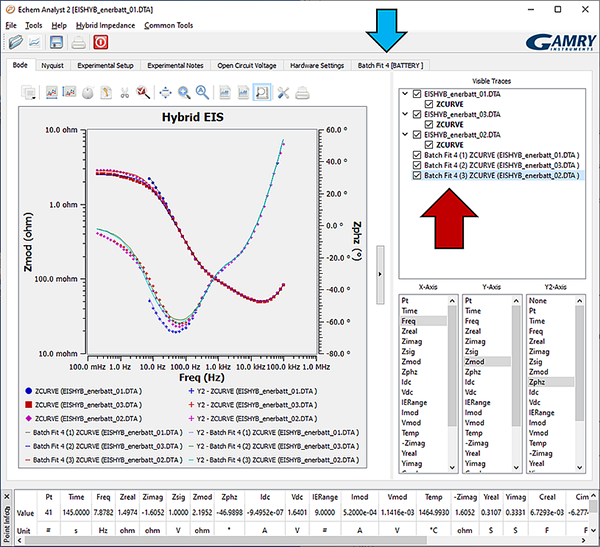This screenshot has width=600, height=547.
Task: Uncheck EISHYB_enerbatt_03.DTA trace
Action: click(417, 114)
